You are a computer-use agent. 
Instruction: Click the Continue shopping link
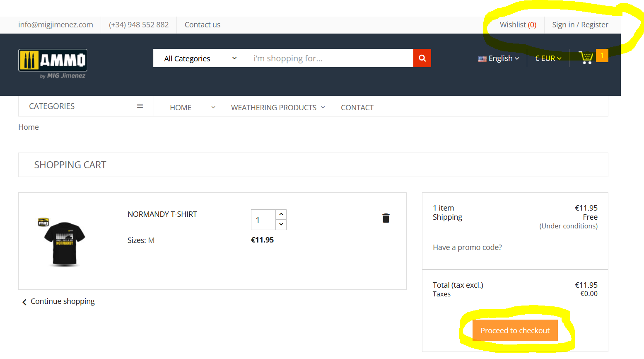pyautogui.click(x=58, y=301)
